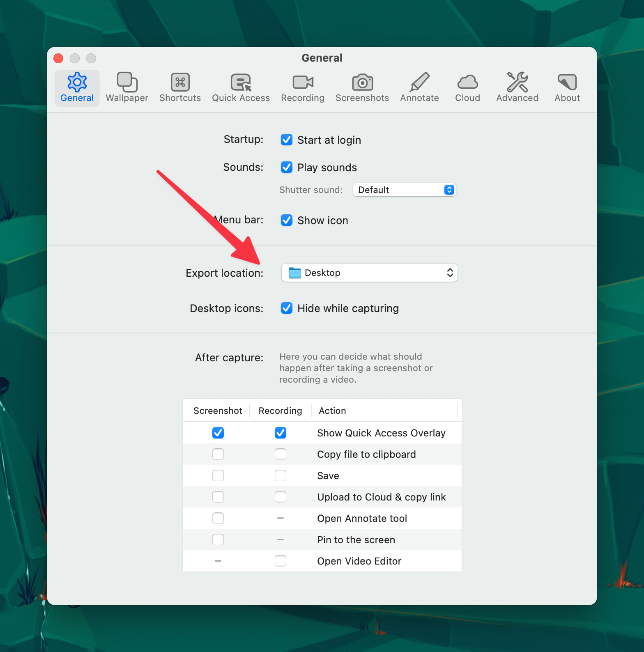Enable Copy file to clipboard for screenshots

(x=218, y=455)
